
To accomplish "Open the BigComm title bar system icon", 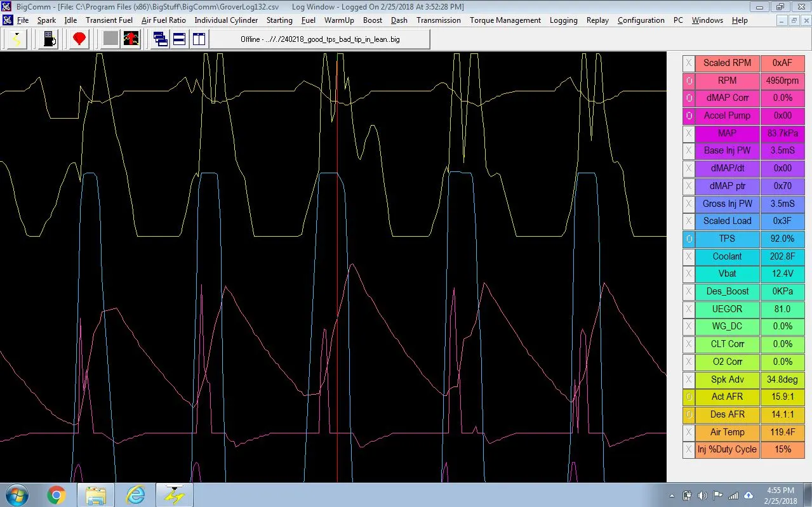I will coord(7,7).
